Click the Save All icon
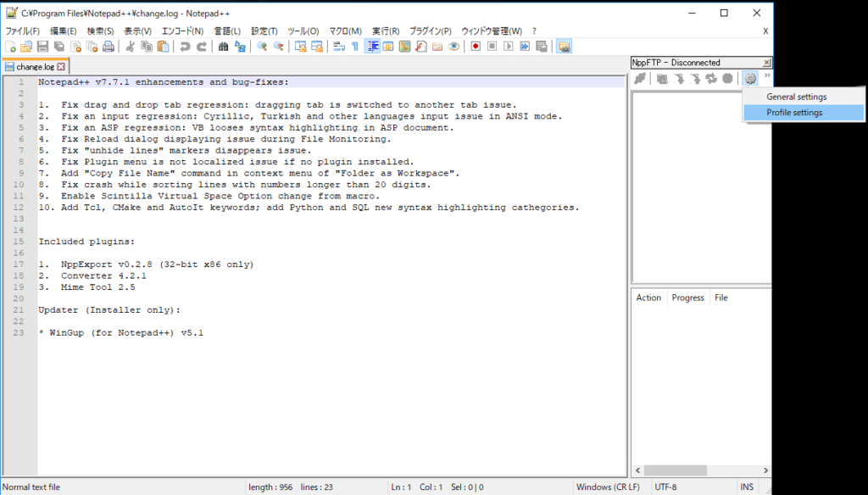Image resolution: width=868 pixels, height=495 pixels. coord(59,47)
